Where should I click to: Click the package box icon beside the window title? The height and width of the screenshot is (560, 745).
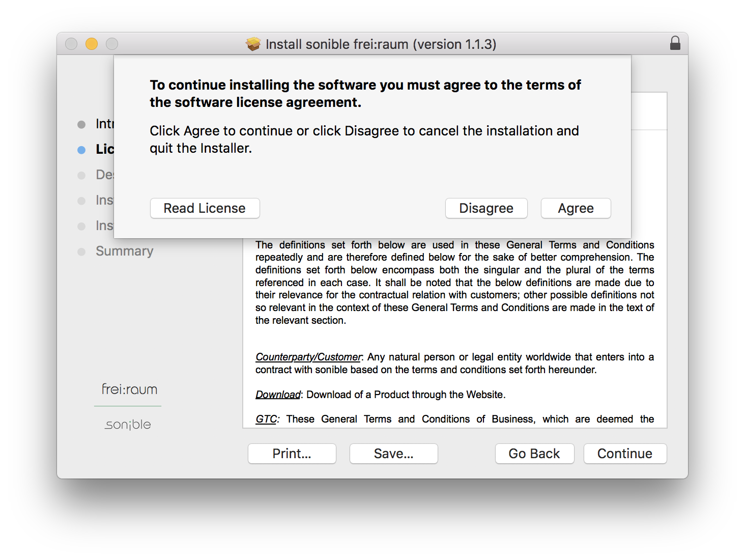(x=253, y=44)
